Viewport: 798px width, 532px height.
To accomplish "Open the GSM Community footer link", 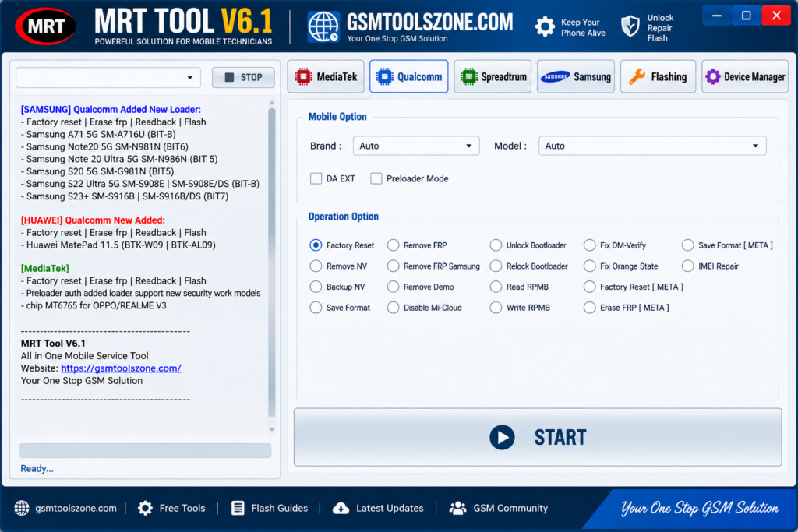I will [x=510, y=508].
